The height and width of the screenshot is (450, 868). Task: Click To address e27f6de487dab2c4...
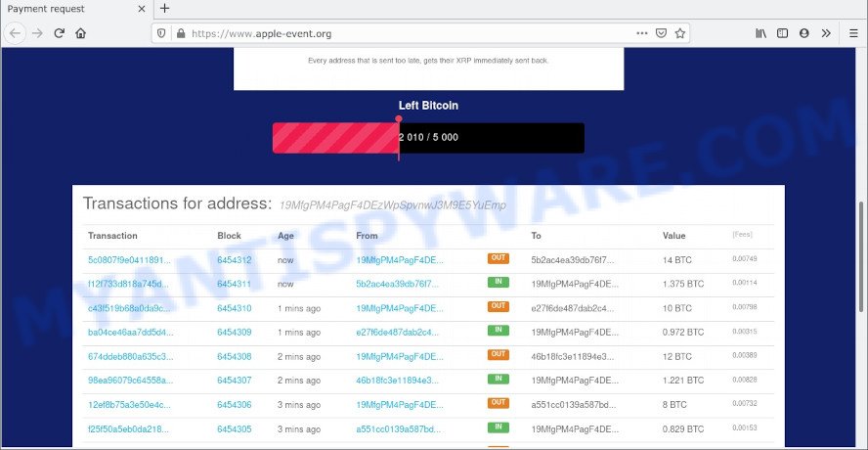pos(573,308)
